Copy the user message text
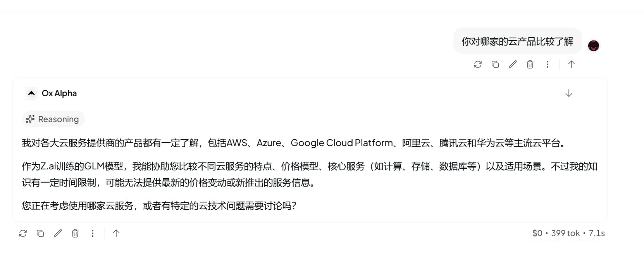 [x=495, y=64]
